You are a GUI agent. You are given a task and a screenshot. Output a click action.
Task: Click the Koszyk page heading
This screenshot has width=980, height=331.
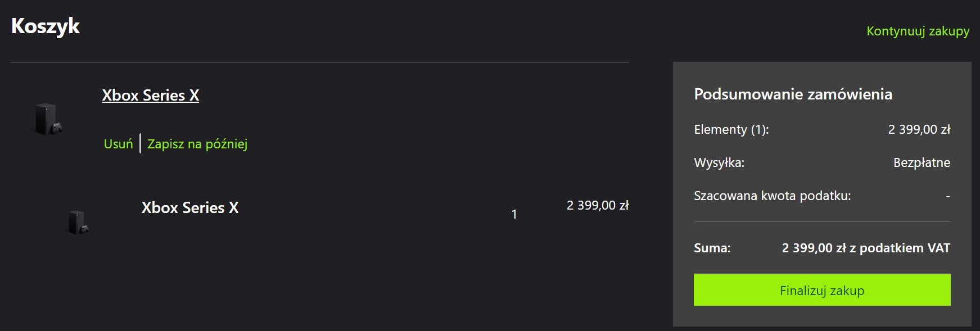coord(46,26)
